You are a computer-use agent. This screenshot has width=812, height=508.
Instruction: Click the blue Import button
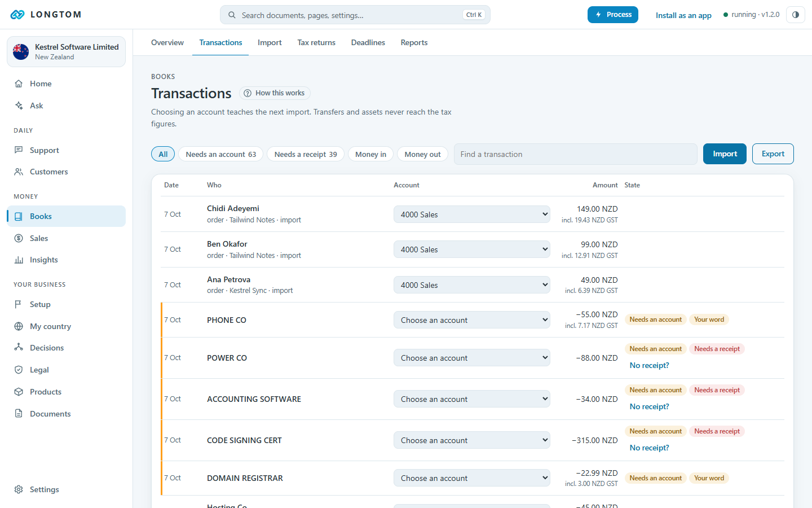[x=725, y=154]
